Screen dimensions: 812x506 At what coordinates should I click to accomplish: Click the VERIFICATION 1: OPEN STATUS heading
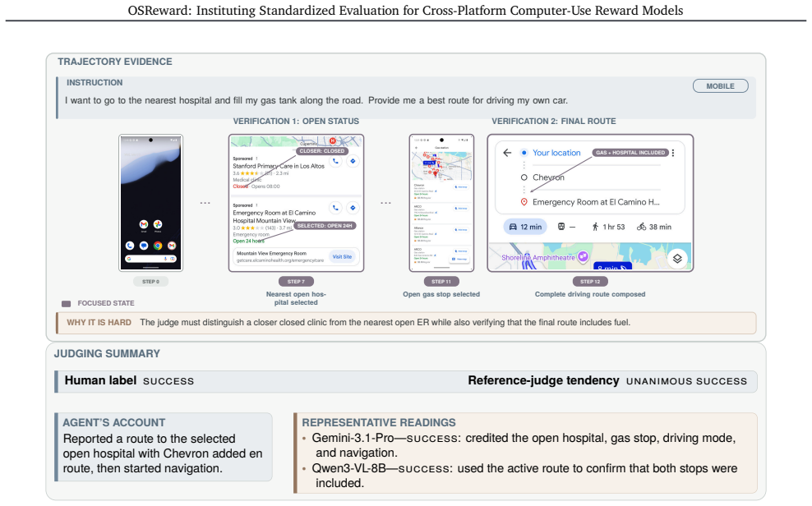click(296, 121)
